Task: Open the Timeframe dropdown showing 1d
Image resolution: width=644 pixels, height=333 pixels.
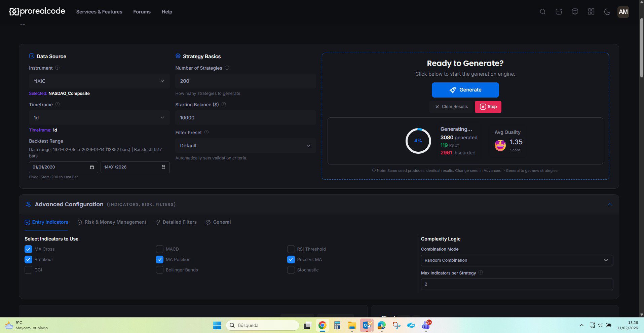Action: (99, 118)
